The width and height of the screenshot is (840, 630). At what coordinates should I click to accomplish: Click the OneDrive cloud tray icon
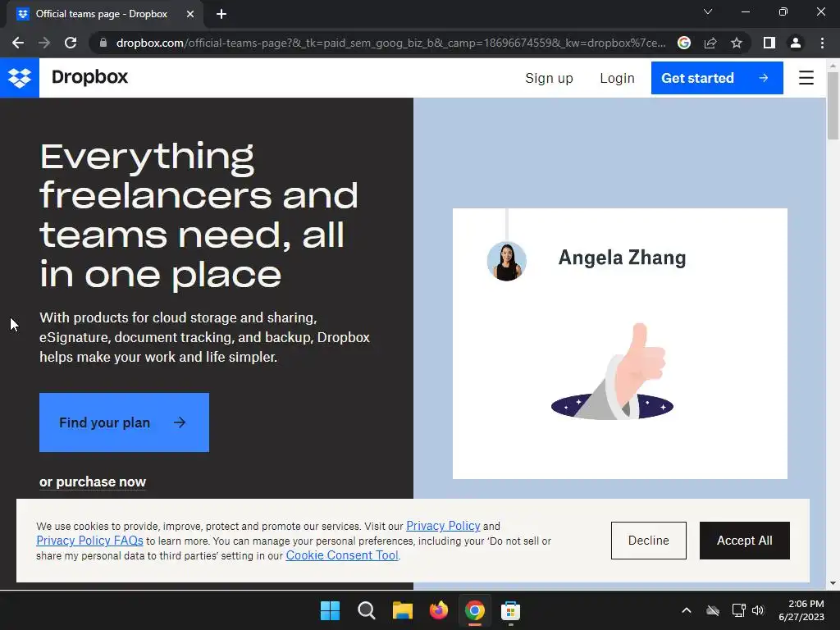pyautogui.click(x=713, y=610)
